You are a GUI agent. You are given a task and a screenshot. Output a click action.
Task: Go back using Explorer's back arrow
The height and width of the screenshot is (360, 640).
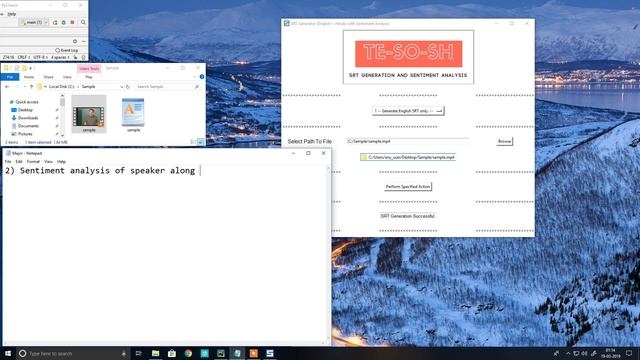[7, 87]
